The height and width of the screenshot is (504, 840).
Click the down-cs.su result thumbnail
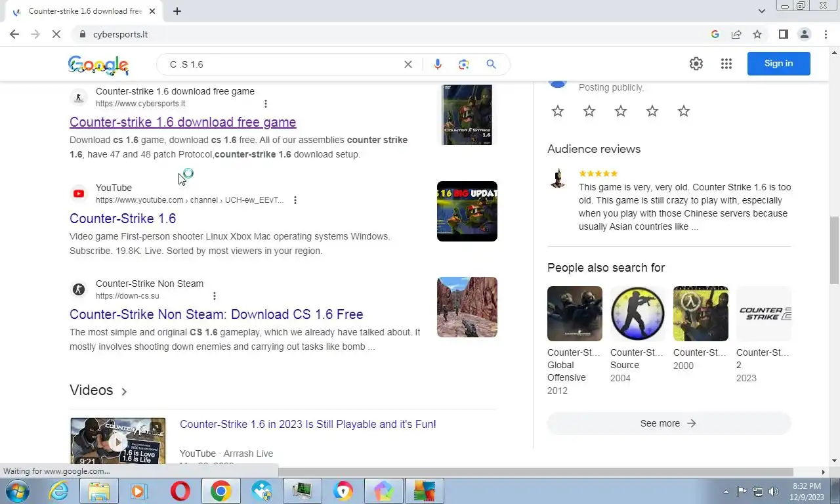tap(467, 307)
